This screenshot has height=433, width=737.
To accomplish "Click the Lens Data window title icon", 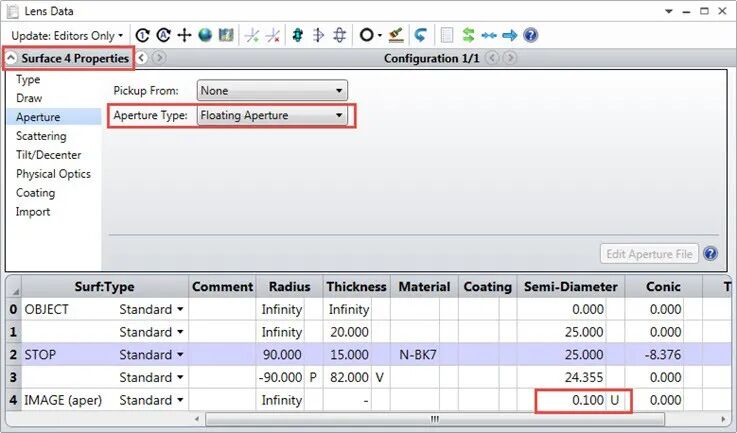I will point(13,11).
